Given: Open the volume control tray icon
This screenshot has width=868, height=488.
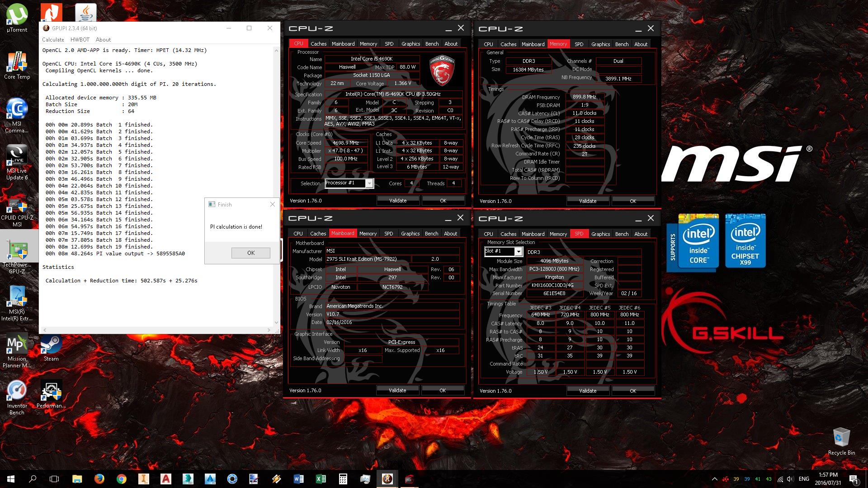Looking at the screenshot, I should [x=790, y=479].
